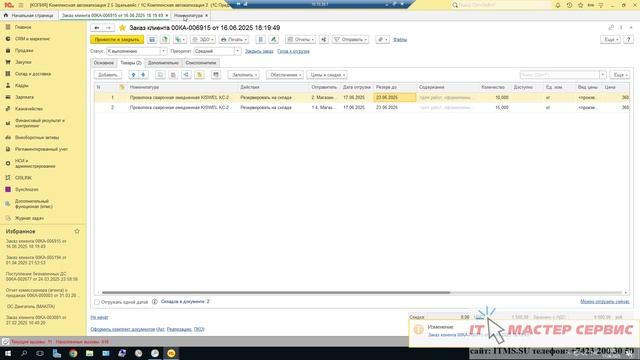Open Склад и доставка section
The height and width of the screenshot is (360, 640).
33,74
